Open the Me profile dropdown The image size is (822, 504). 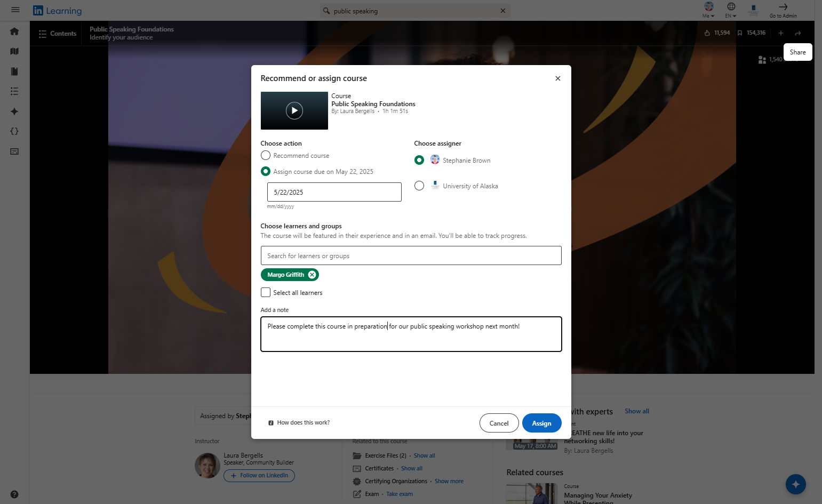coord(708,10)
